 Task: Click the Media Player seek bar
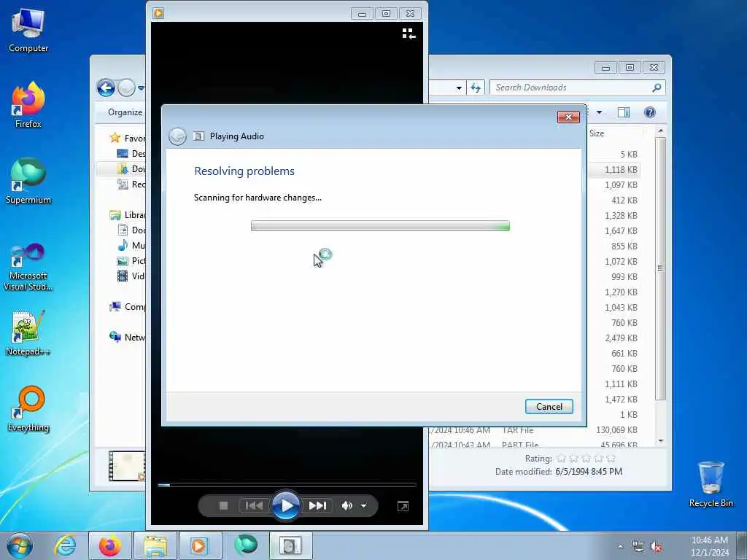287,485
